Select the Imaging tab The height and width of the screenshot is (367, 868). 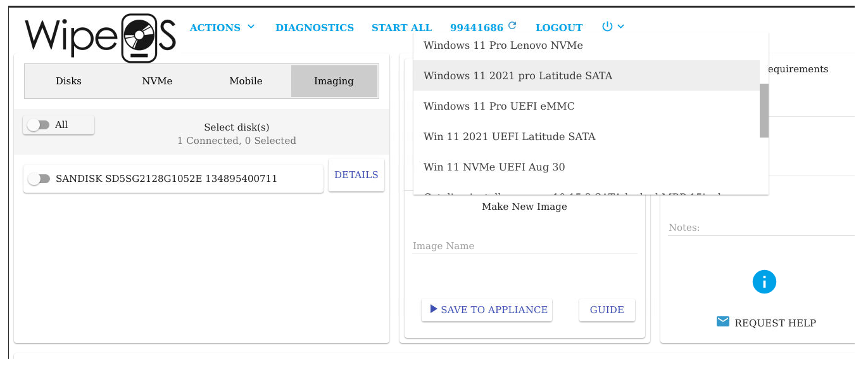tap(334, 81)
